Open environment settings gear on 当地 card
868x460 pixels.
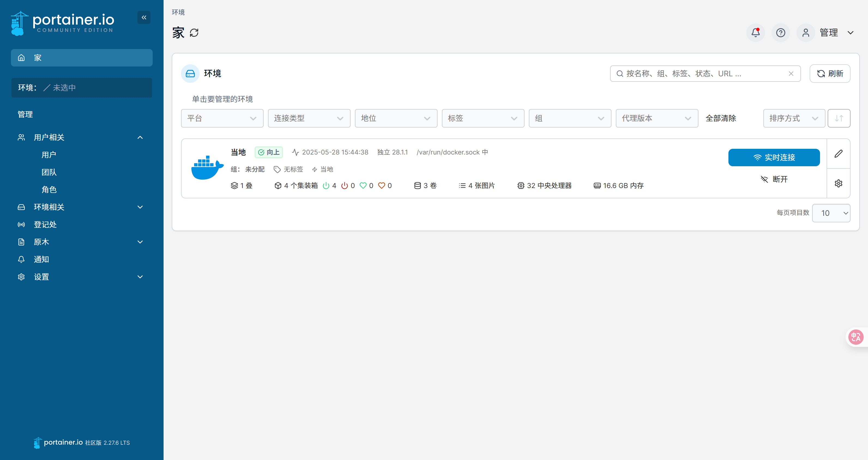point(838,183)
